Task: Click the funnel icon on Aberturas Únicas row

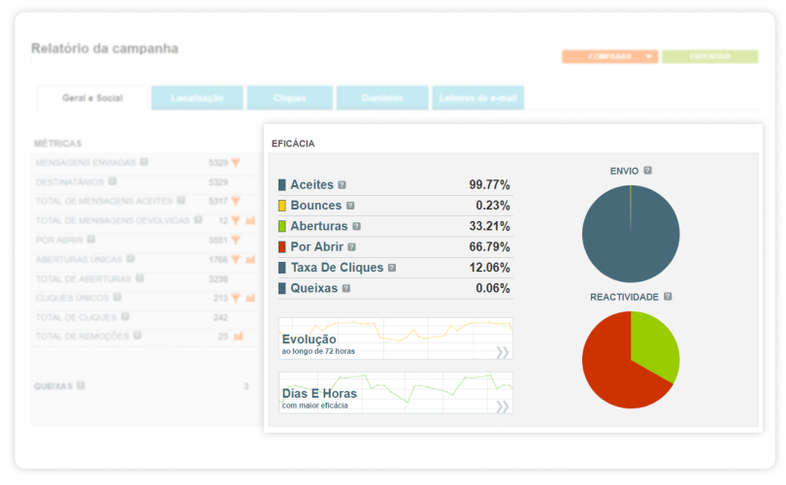Action: [236, 259]
